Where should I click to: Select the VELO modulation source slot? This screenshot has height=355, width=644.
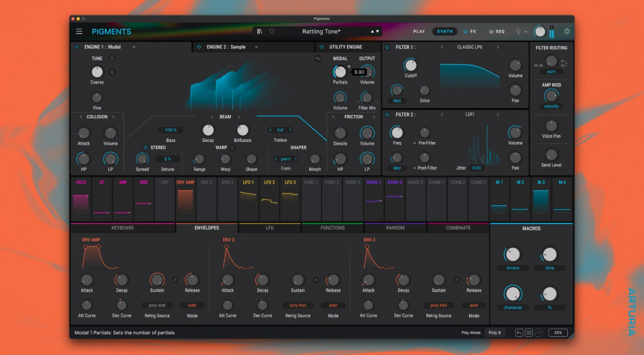(x=81, y=199)
